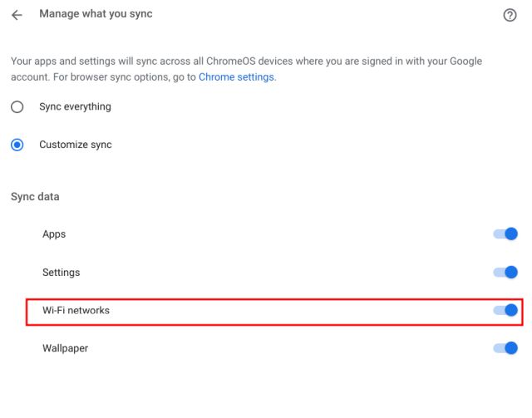This screenshot has height=418, width=532.
Task: Open the help question mark icon
Action: (x=510, y=15)
